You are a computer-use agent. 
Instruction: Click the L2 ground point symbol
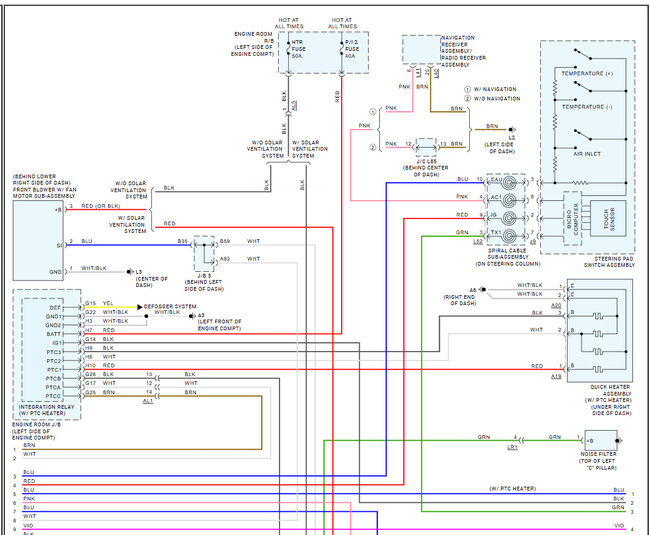pyautogui.click(x=512, y=130)
